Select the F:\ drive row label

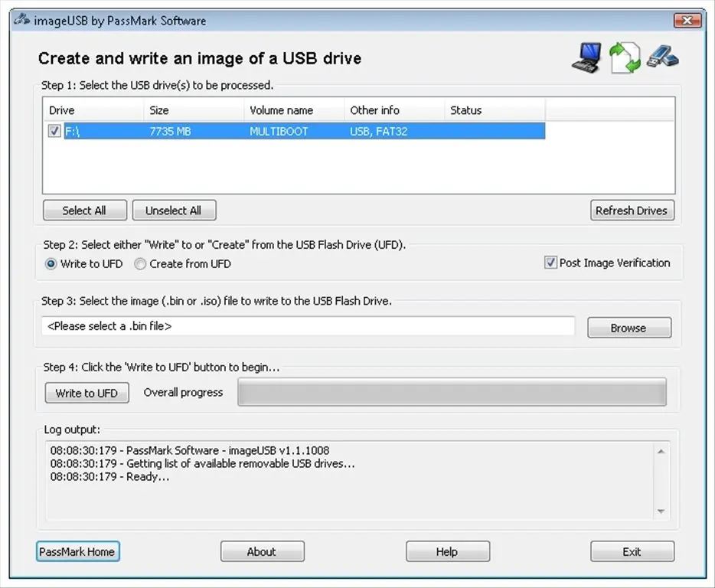point(73,132)
